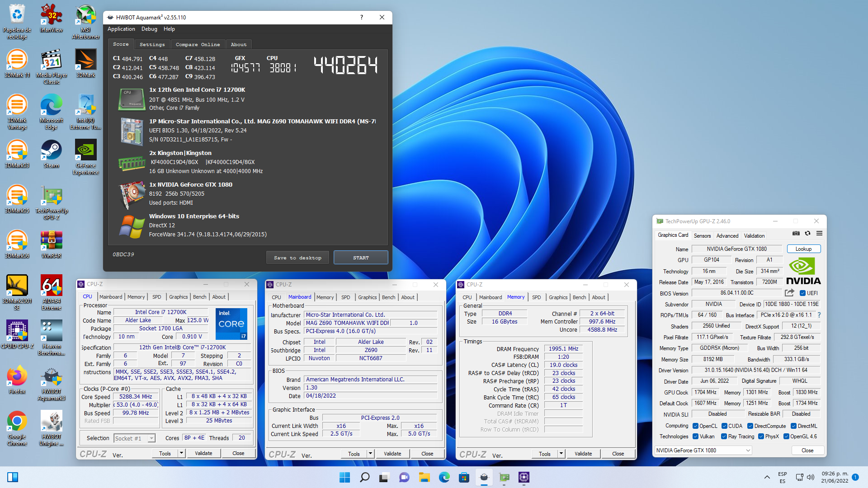
Task: Show hidden system tray icons chevron
Action: pos(767,477)
